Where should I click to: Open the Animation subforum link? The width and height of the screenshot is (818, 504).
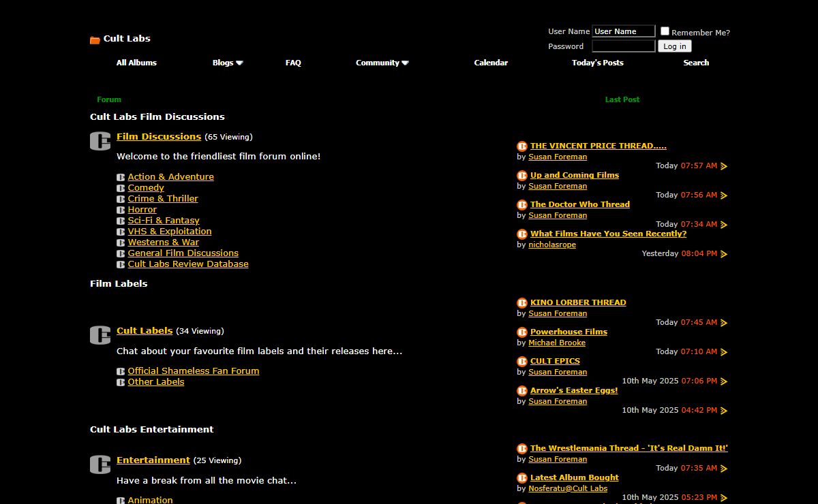coord(151,500)
